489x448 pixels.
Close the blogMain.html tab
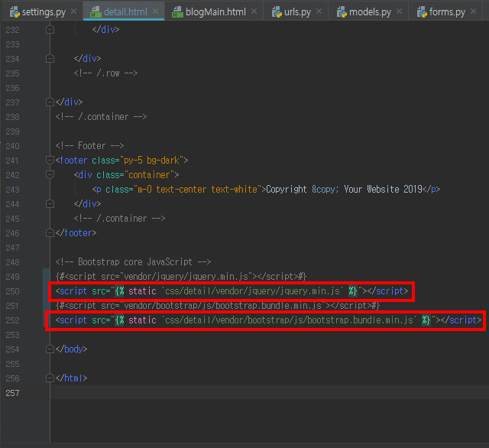pos(254,11)
